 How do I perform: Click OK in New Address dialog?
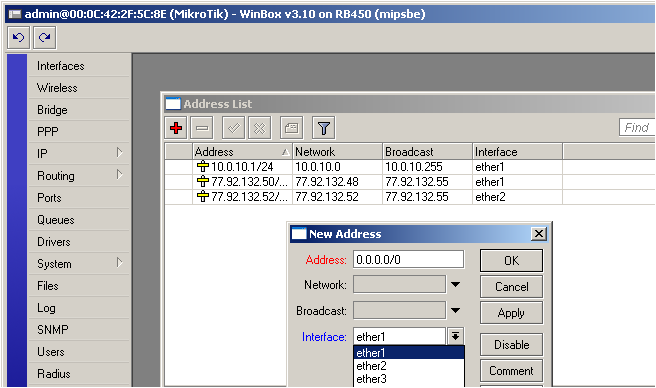pos(511,261)
